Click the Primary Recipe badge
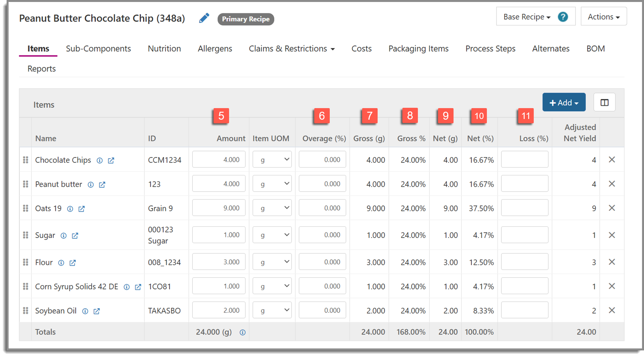 246,19
